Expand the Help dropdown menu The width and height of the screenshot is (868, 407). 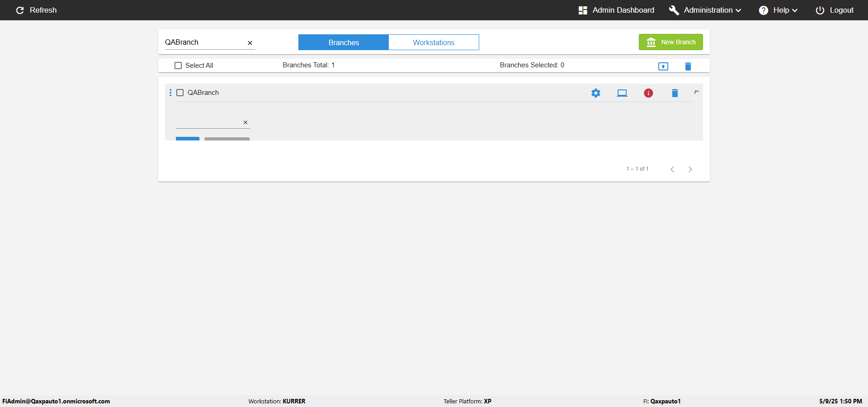[795, 10]
